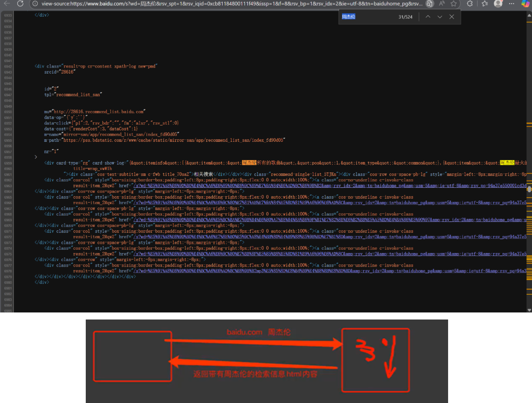The image size is (532, 403).
Task: Click the orange highlighted 周杰伦 match on line 6959
Action: [249, 163]
